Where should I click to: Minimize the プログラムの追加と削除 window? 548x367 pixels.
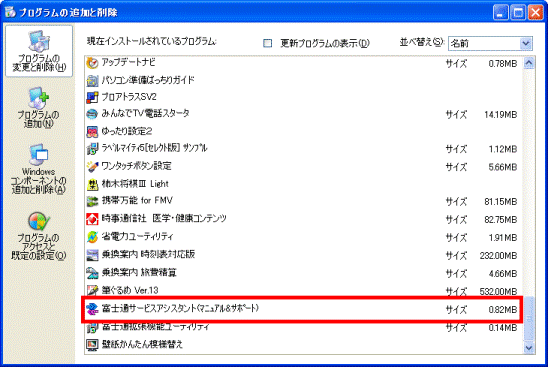[x=501, y=13]
